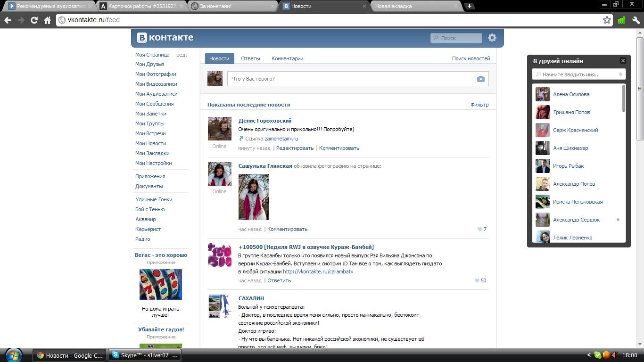The image size is (644, 362).
Task: Select Алена Осипова in friends list
Action: (571, 94)
